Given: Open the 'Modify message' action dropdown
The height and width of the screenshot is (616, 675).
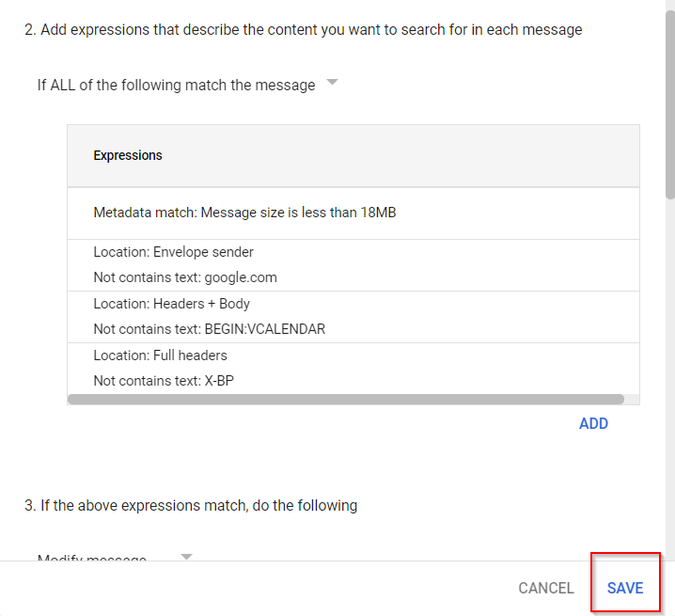Looking at the screenshot, I should [x=92, y=559].
